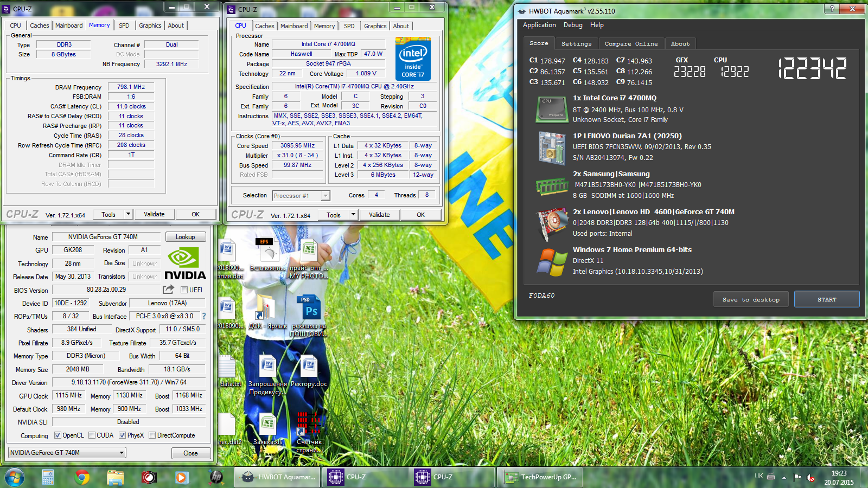Open Action Center flag in system tray
Viewport: 868px width, 488px height.
pos(797,477)
